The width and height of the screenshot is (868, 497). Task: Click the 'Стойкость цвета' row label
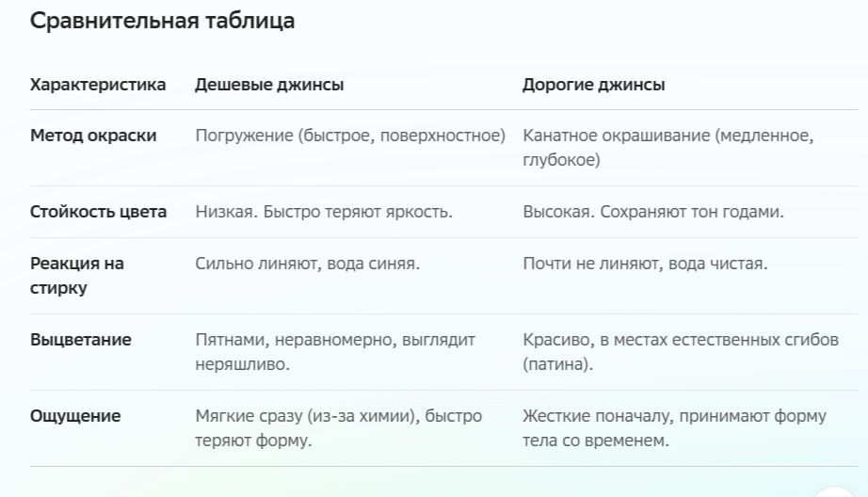(x=99, y=212)
